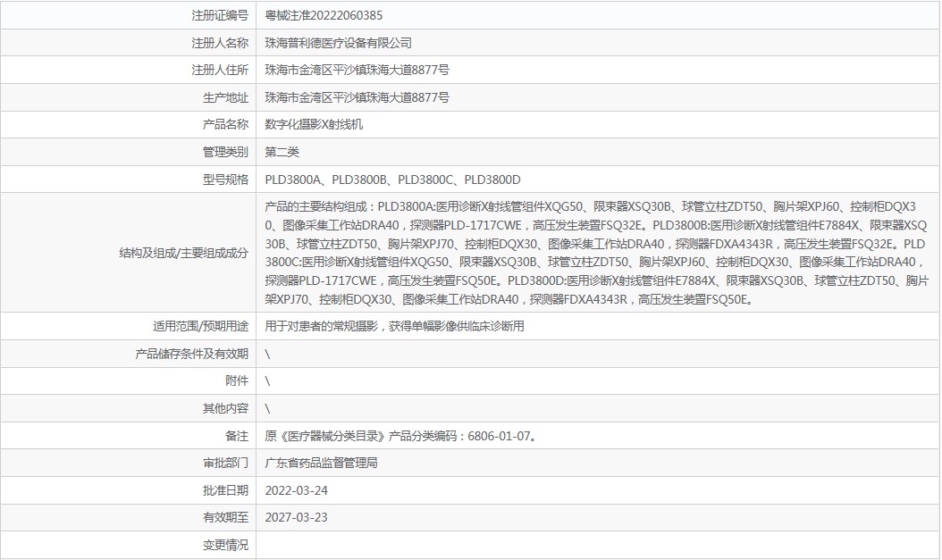Click the 变更情况 label

[225, 545]
